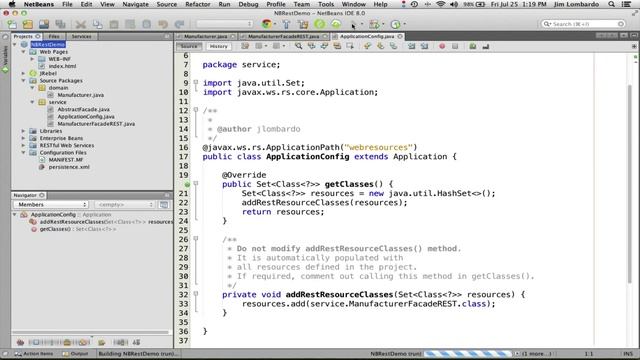Select persistence.xml in Configuration Files
Viewport: 640px width, 360px height.
[69, 167]
